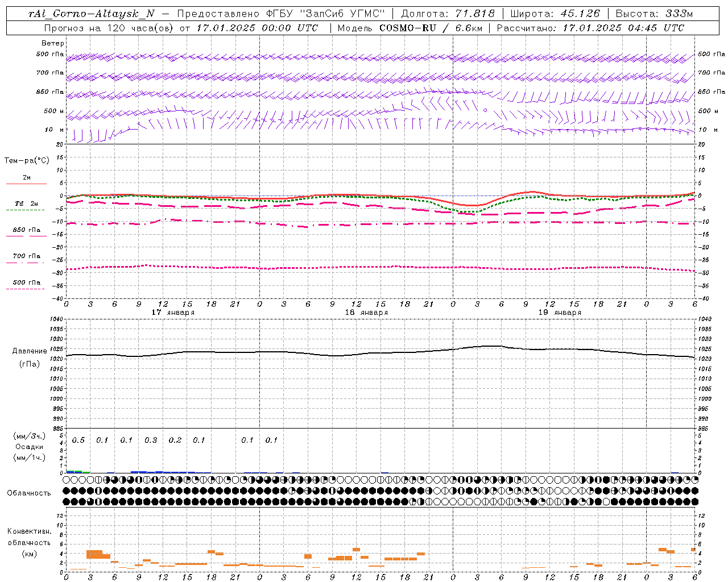728x582 pixels.
Task: Click the 17 января date label
Action: [x=173, y=313]
